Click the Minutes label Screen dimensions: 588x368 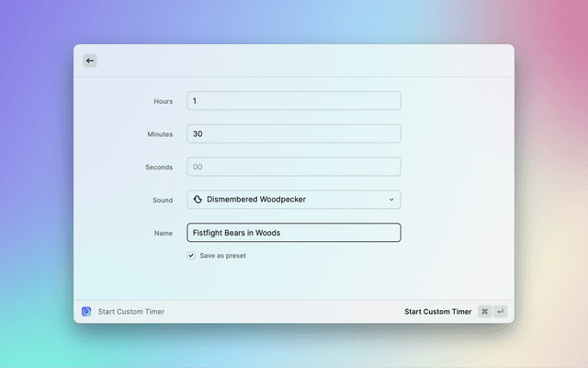pos(160,134)
